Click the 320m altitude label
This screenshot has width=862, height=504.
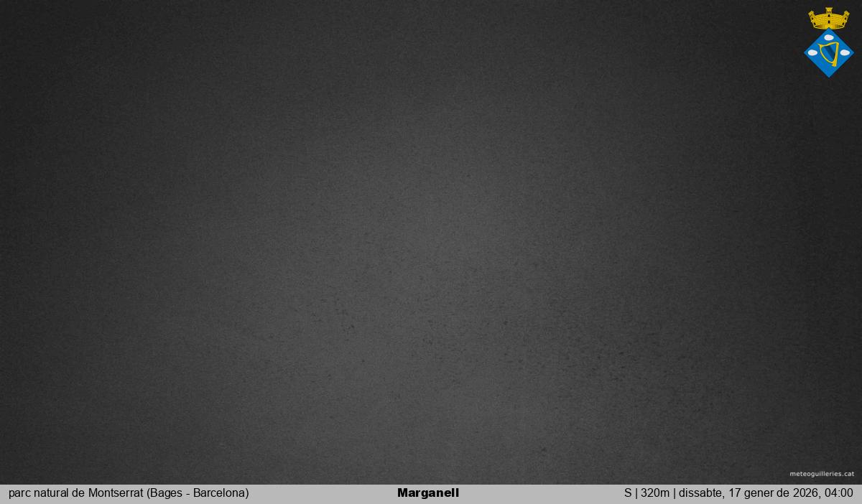(x=654, y=493)
